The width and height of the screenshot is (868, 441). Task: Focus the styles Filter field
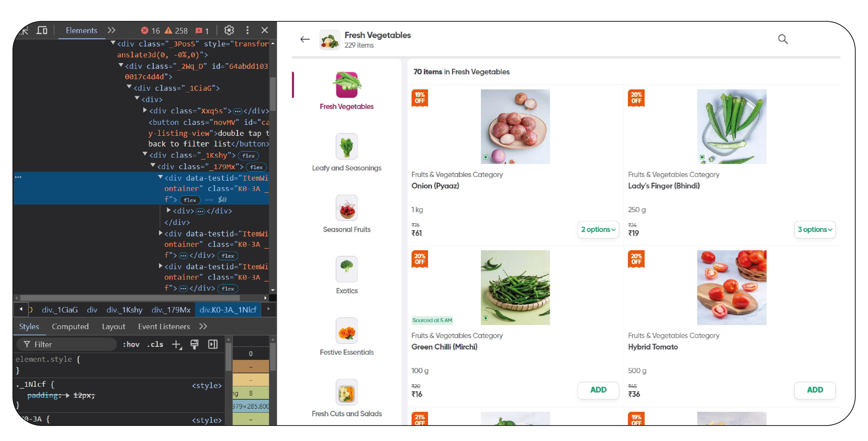coord(67,344)
